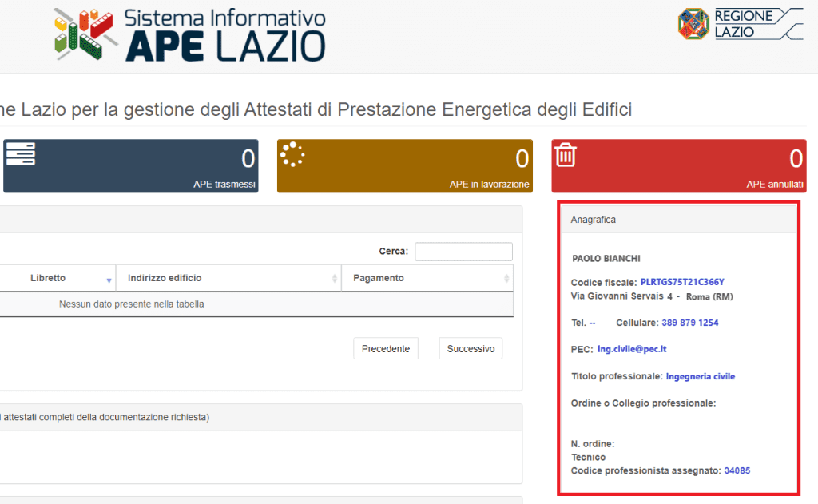Click the codice fiscale PLRTGS75T21C366Y
Viewport: 818px width, 504px height.
tap(682, 282)
